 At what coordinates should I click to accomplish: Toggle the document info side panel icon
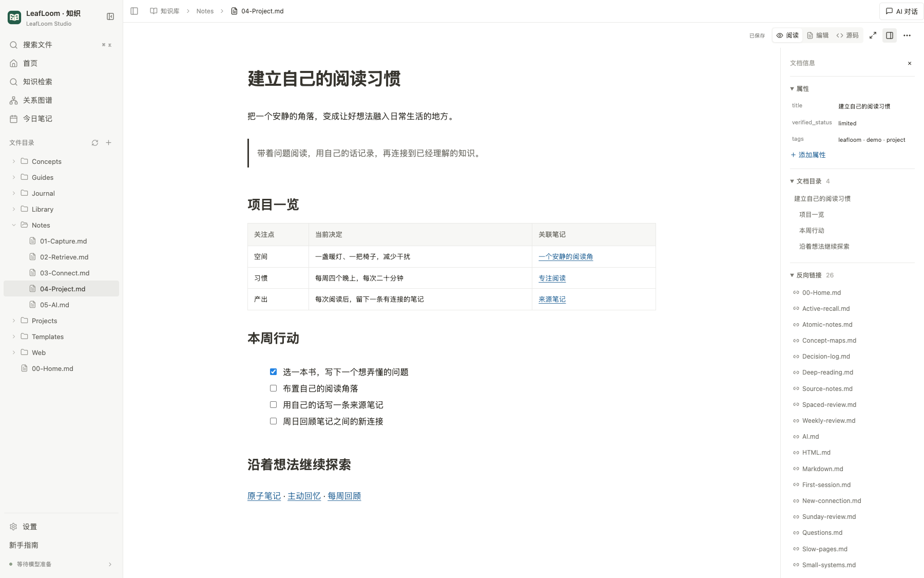890,35
